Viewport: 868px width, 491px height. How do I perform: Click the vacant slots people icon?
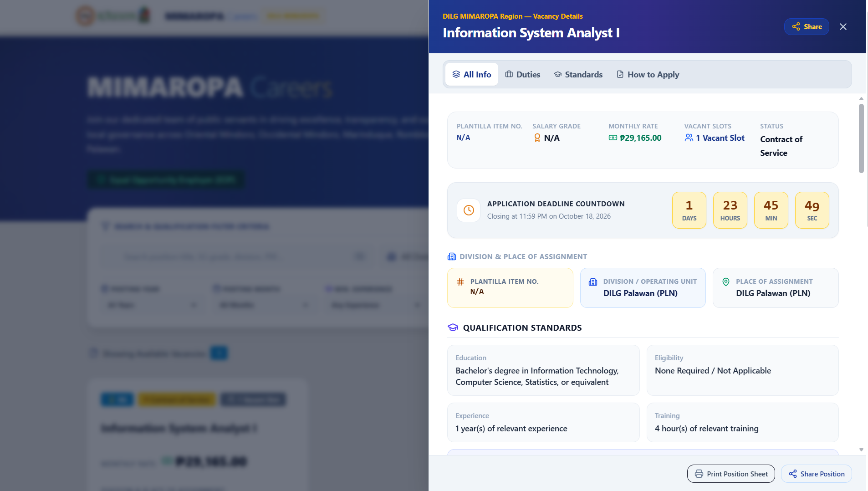tap(689, 138)
